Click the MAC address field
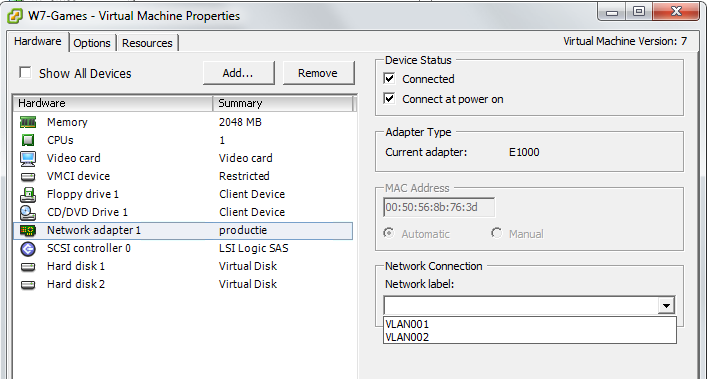This screenshot has height=379, width=707. (439, 207)
